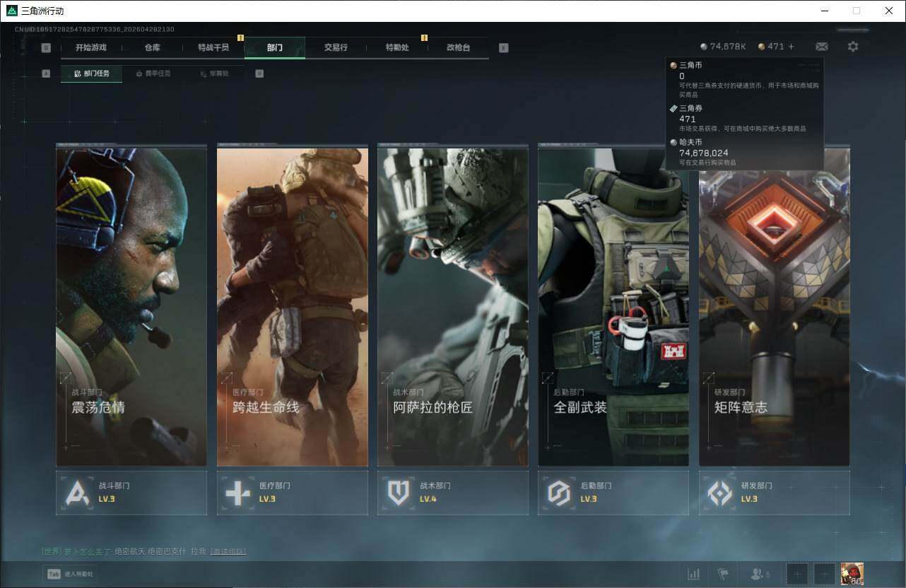Click the player avatar in bottom corner

pos(852,574)
